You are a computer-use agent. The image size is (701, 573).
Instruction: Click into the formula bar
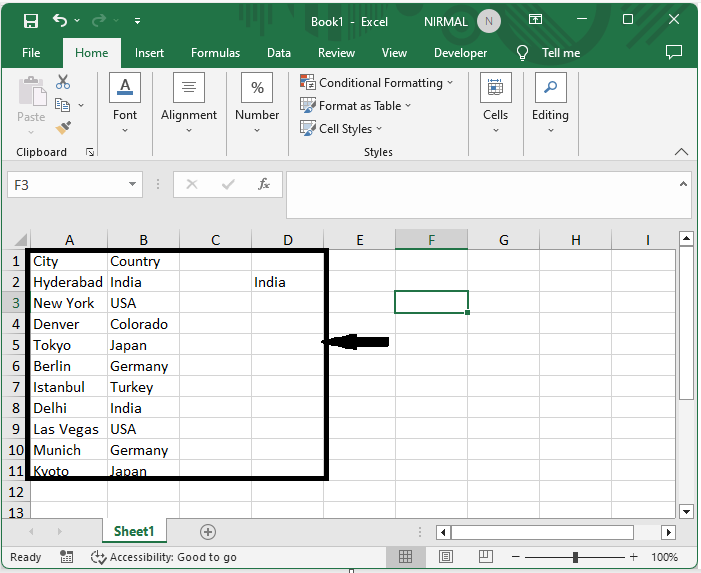pos(482,195)
